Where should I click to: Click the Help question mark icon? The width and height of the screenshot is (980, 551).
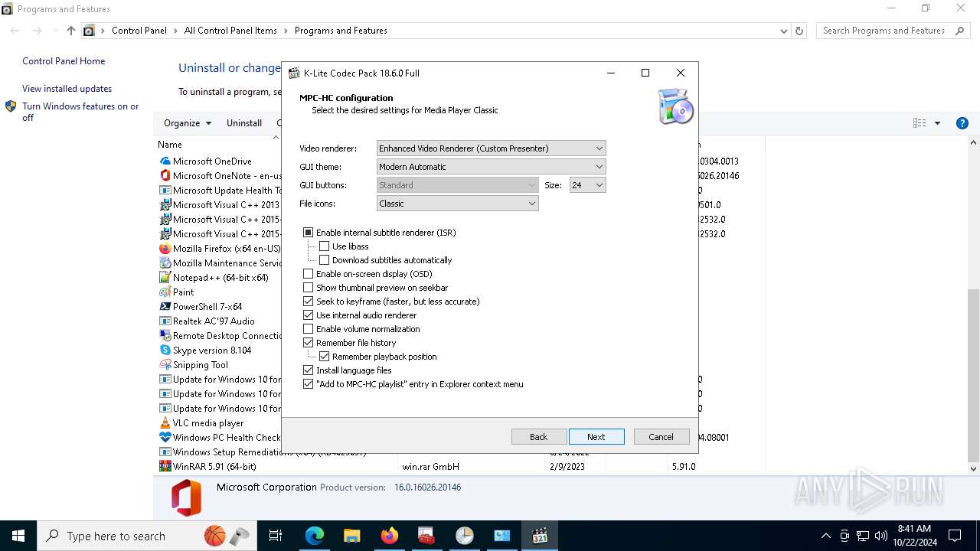pos(962,123)
